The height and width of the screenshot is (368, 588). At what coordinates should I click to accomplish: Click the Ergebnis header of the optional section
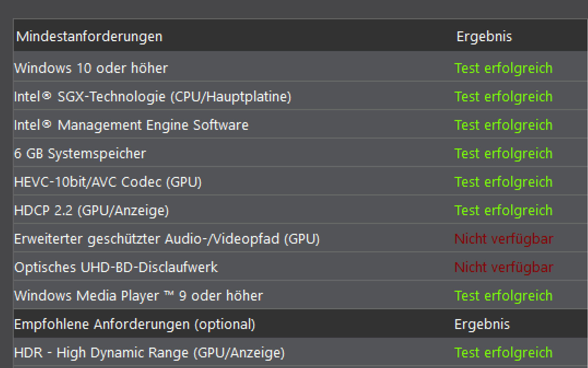[x=482, y=324]
